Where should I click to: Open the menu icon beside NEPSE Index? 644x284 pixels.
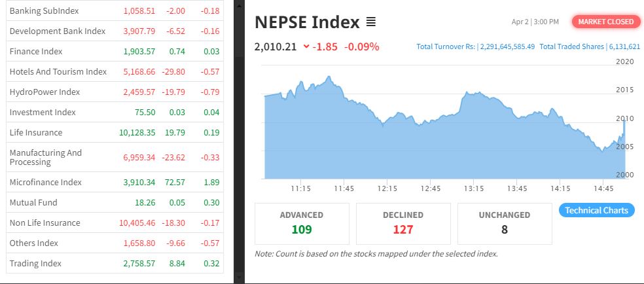371,22
